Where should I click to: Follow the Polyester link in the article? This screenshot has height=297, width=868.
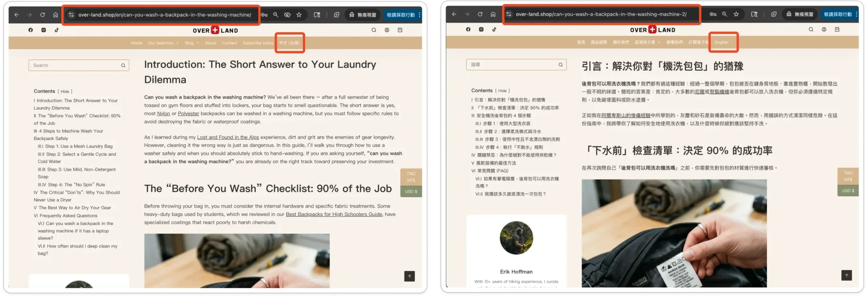(188, 113)
